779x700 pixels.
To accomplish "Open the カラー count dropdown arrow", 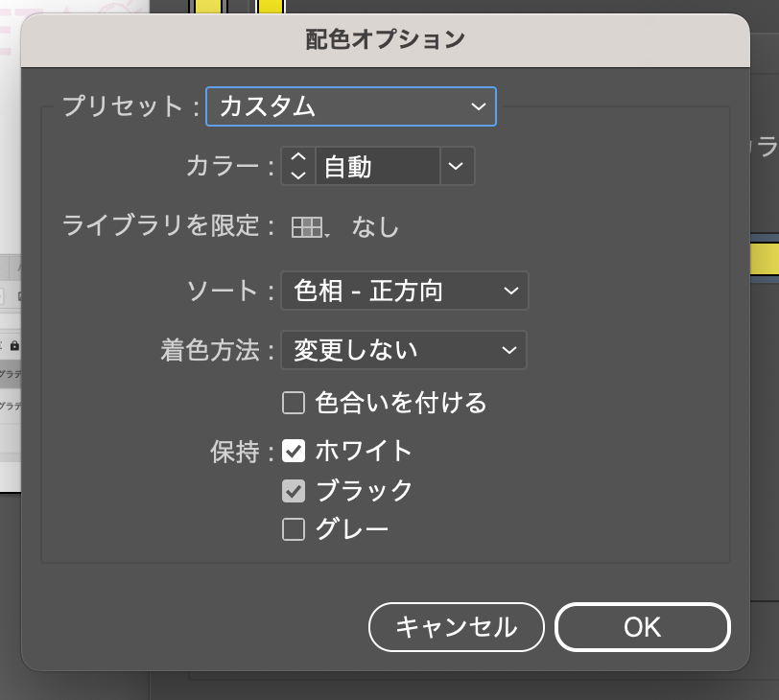I will pos(457,167).
